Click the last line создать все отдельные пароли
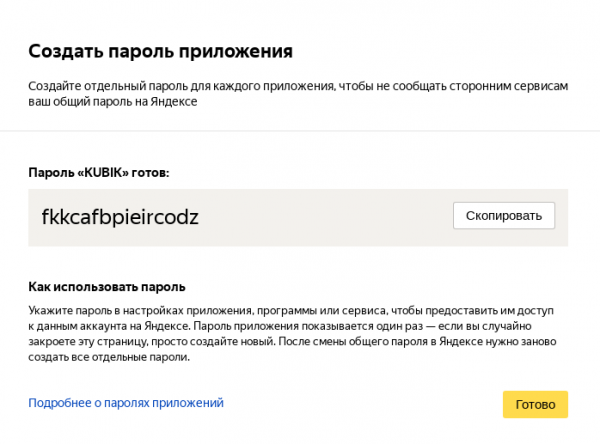This screenshot has width=600, height=444. [x=108, y=357]
